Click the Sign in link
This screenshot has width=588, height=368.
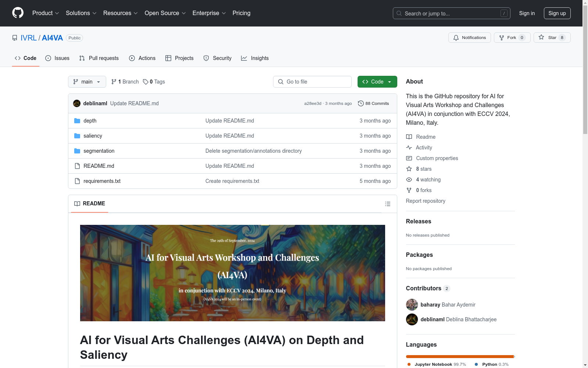[x=527, y=13]
